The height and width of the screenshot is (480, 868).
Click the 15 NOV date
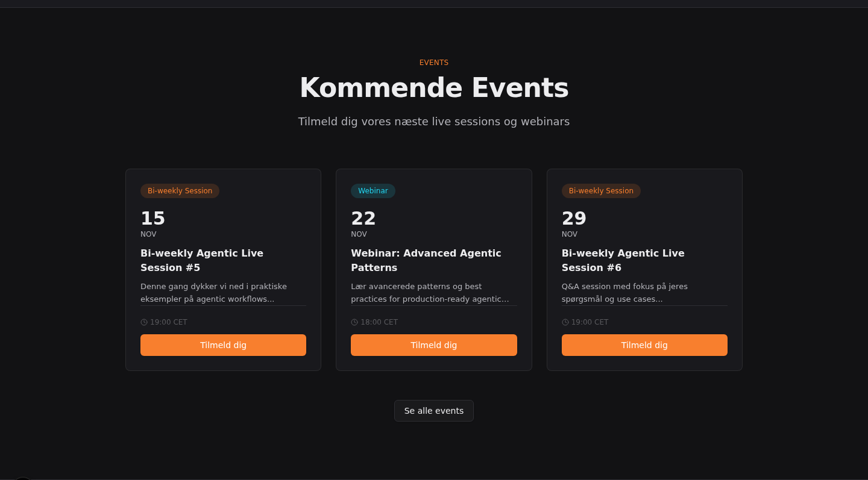tap(153, 223)
